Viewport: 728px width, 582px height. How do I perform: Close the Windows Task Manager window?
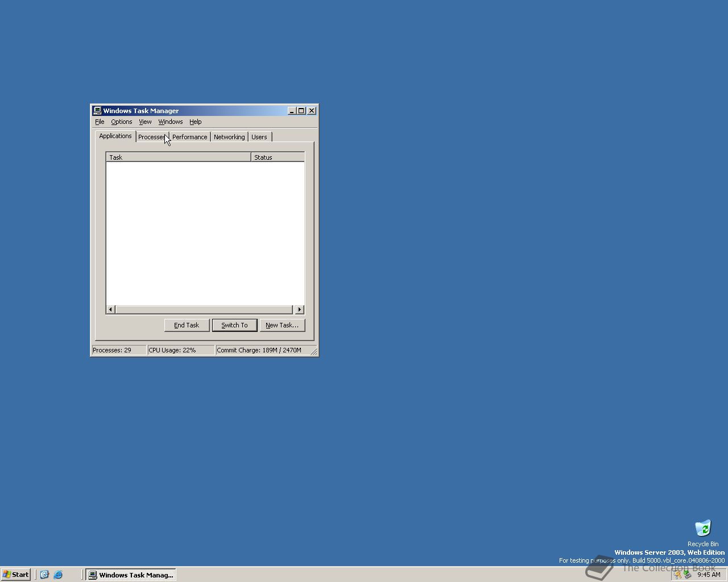312,111
